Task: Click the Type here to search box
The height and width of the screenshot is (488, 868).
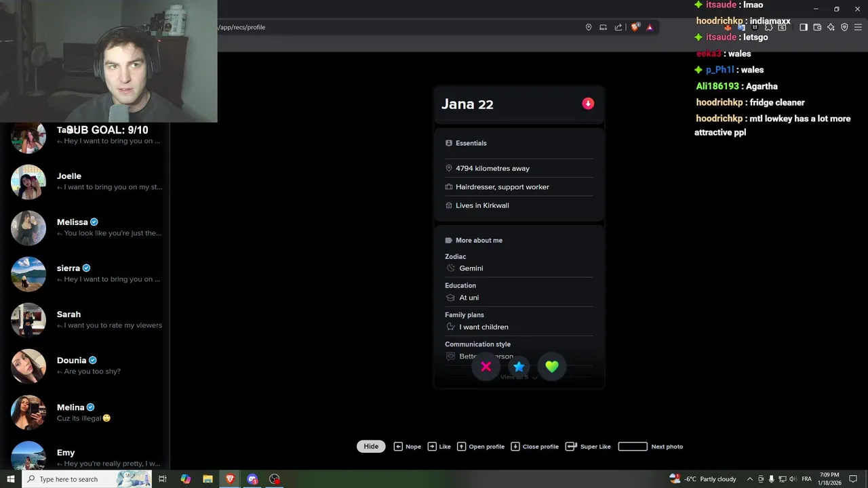Action: point(86,479)
